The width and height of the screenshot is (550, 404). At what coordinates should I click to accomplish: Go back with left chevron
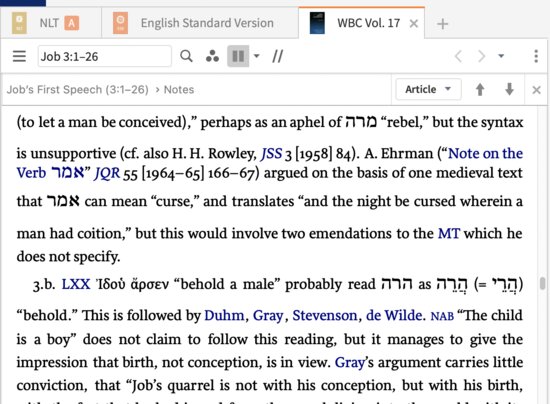tap(458, 56)
